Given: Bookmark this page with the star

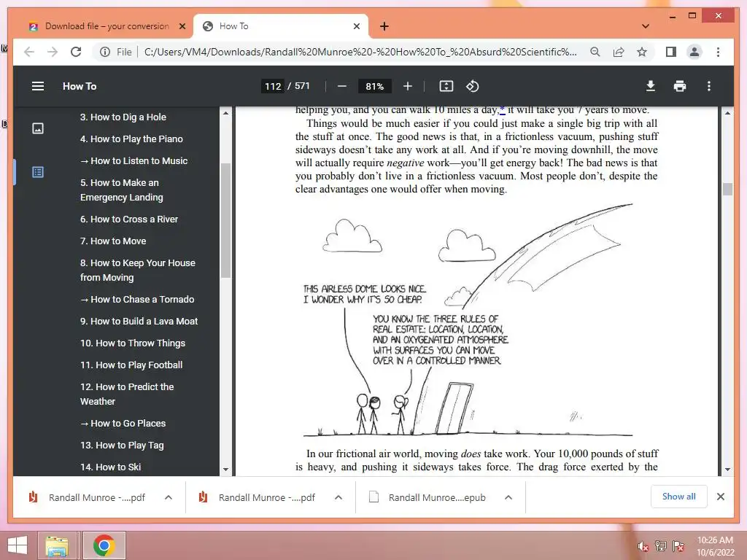Looking at the screenshot, I should pyautogui.click(x=642, y=52).
